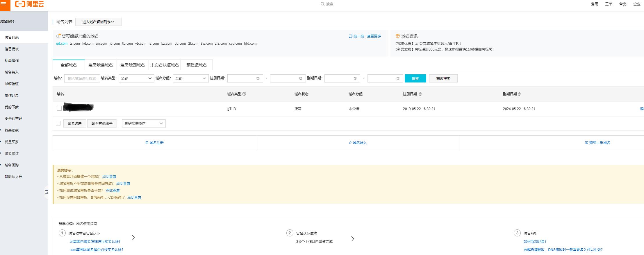The height and width of the screenshot is (255, 644).
Task: Open the 域名分组 dropdown
Action: pyautogui.click(x=191, y=78)
